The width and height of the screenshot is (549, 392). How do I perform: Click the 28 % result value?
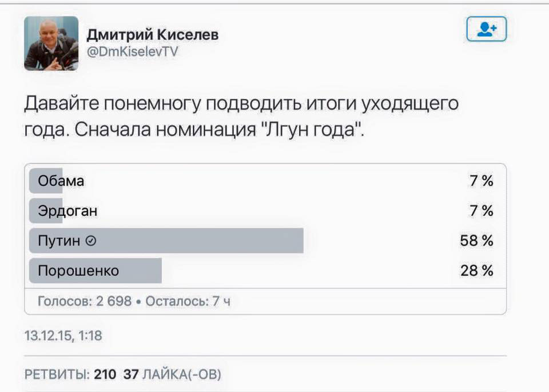pos(476,271)
